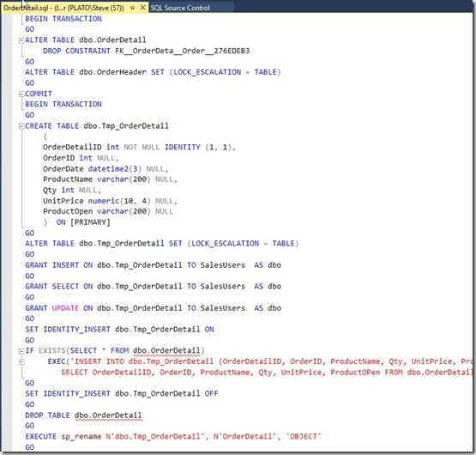This screenshot has width=476, height=455.
Task: Click the EXECUTE sp_rename statement
Action: tap(172, 436)
